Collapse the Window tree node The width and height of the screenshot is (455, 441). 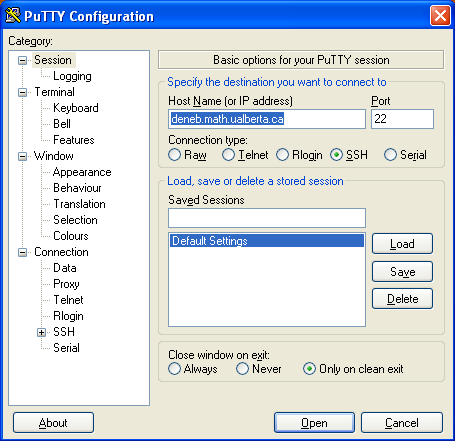[22, 156]
